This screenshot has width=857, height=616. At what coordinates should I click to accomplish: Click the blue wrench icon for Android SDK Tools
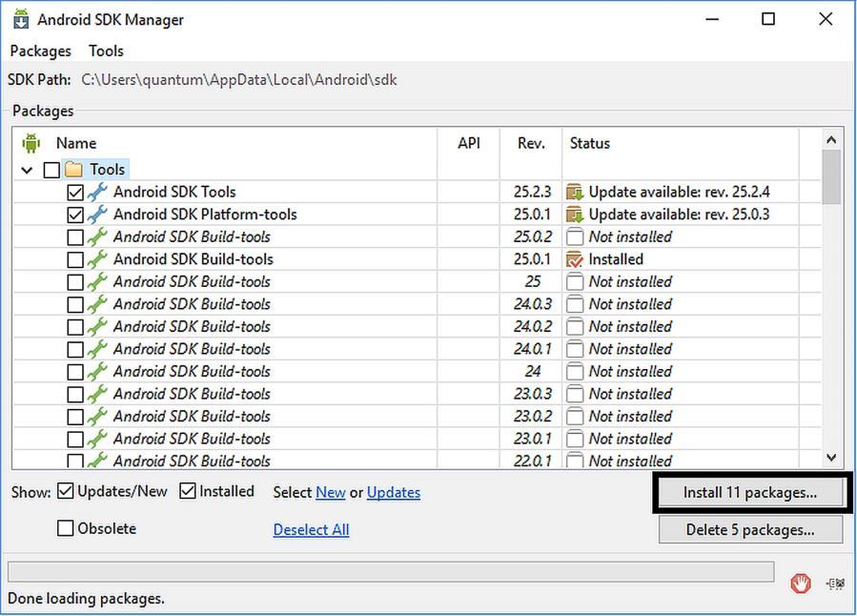[x=97, y=192]
